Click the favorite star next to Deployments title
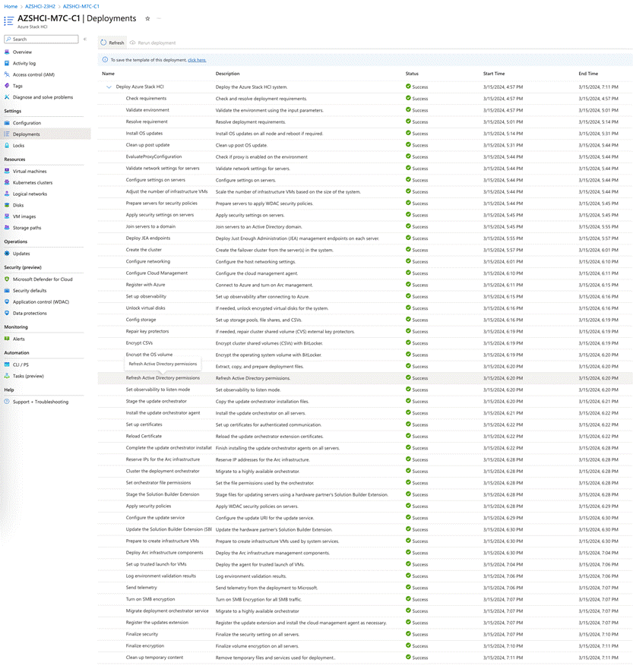Image resolution: width=633 pixels, height=672 pixels. click(x=147, y=19)
